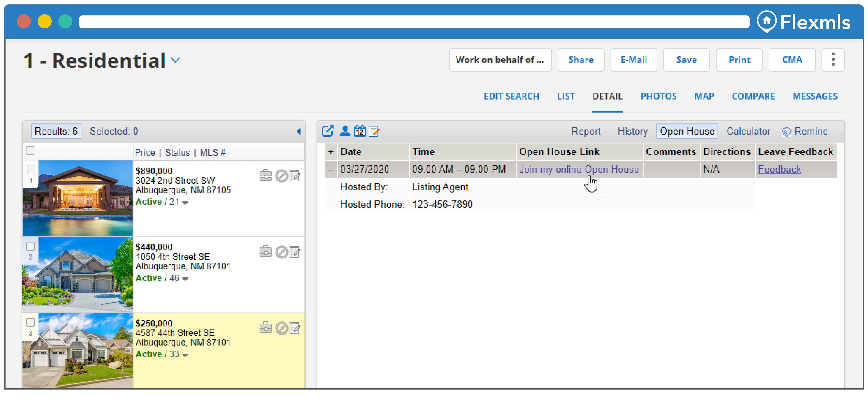The width and height of the screenshot is (868, 399).
Task: Click the 3024 2nd Street SW address
Action: (x=175, y=180)
